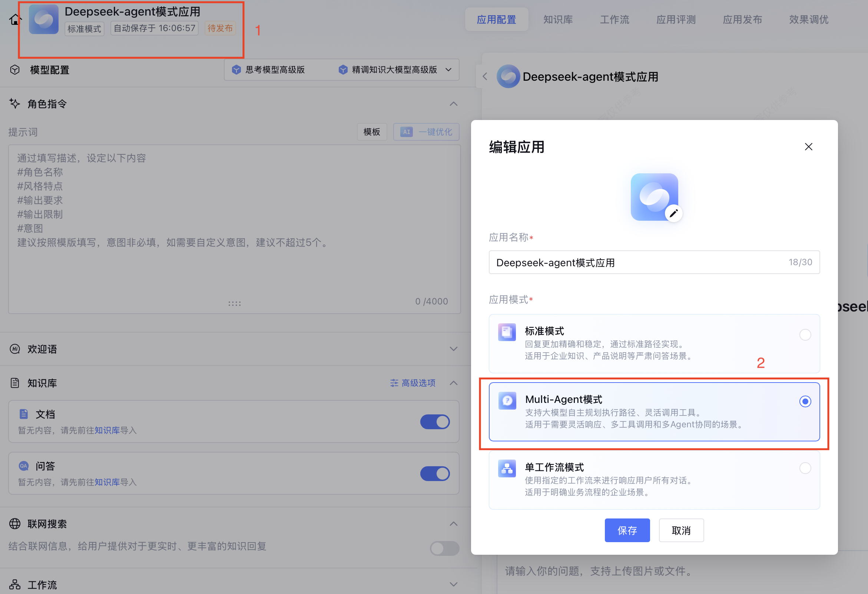Click the 应用名称 input field
Image resolution: width=868 pixels, height=594 pixels.
pos(654,262)
